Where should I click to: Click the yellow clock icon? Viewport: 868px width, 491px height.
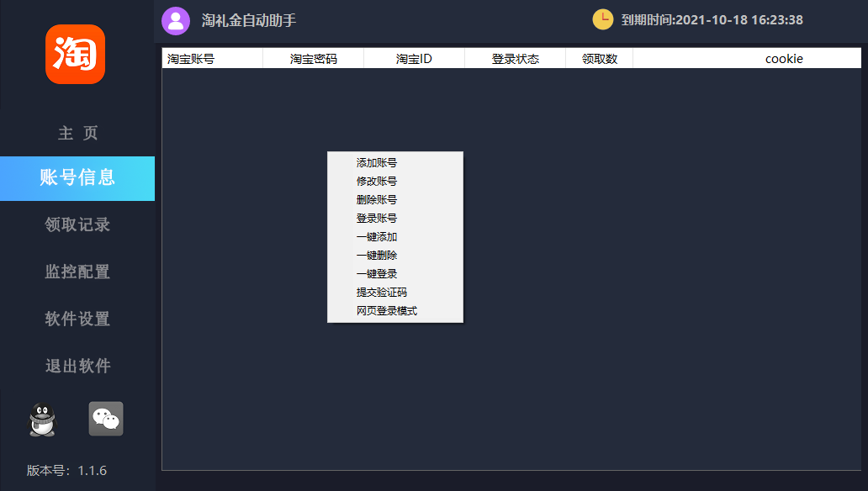pyautogui.click(x=603, y=19)
